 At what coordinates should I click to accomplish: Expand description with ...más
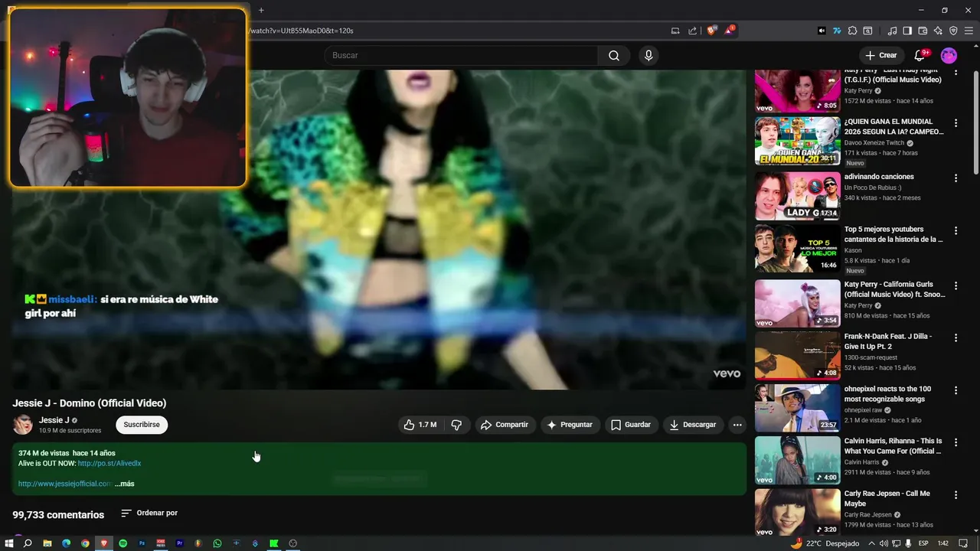pyautogui.click(x=125, y=484)
